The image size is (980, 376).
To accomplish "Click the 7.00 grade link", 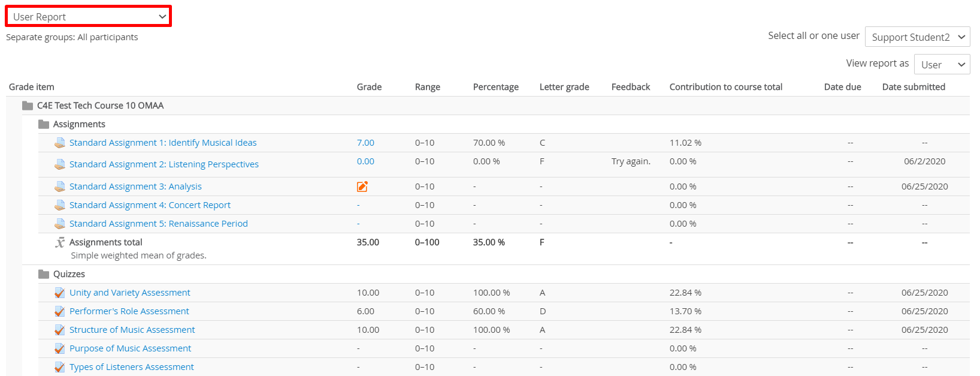I will 365,143.
